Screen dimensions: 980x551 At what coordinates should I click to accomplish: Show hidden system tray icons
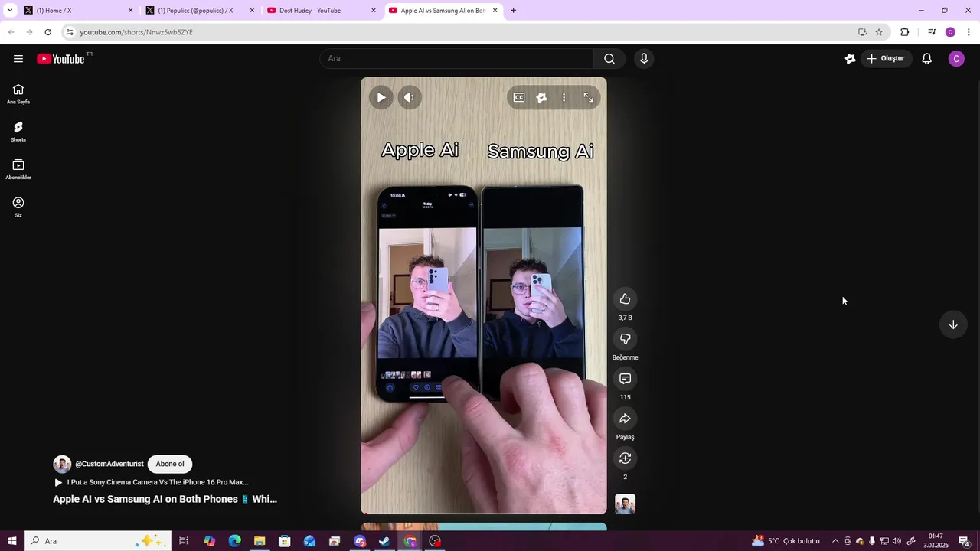(835, 541)
